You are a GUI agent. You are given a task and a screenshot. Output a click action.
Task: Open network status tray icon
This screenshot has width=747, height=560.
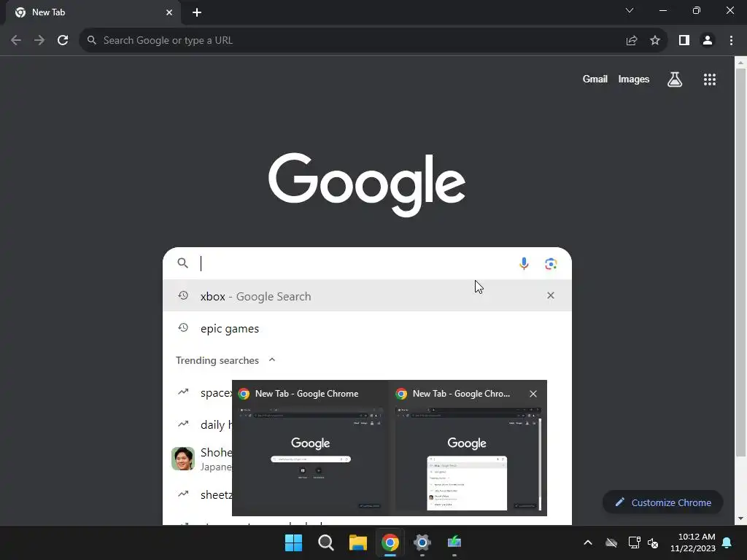pyautogui.click(x=634, y=542)
